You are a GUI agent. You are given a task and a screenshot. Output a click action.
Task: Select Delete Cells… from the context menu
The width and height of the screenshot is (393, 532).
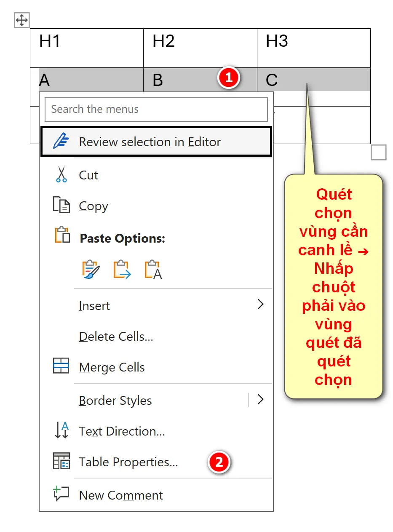[x=116, y=337]
